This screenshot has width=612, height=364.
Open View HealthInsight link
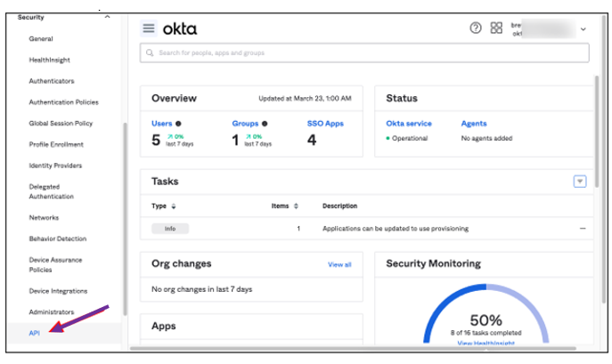point(486,344)
